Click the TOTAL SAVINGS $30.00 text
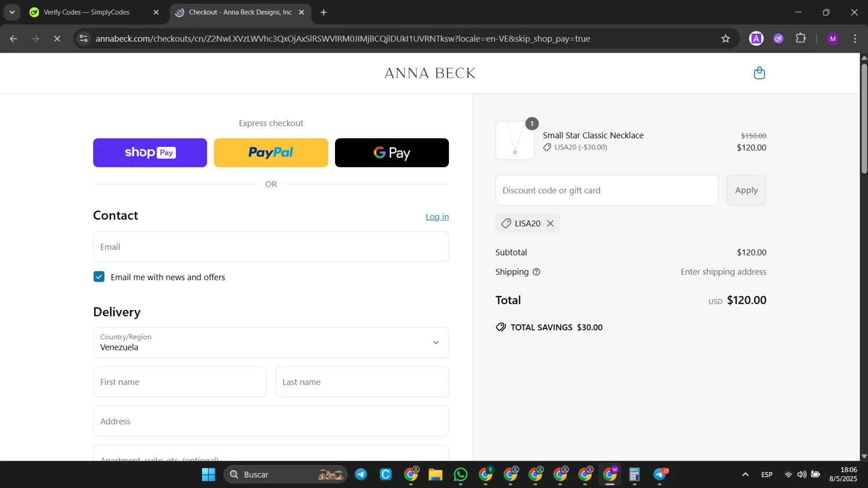 pyautogui.click(x=557, y=327)
